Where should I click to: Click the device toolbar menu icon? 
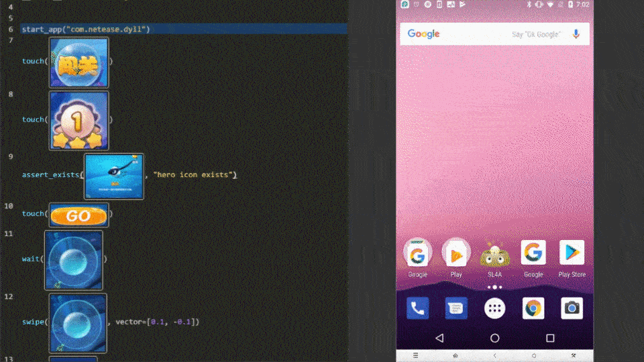(416, 355)
